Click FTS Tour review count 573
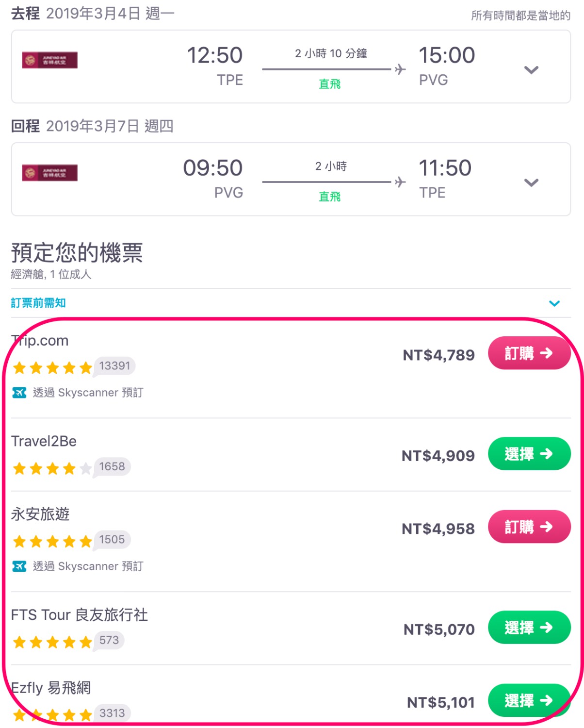Image resolution: width=584 pixels, height=728 pixels. [x=109, y=640]
